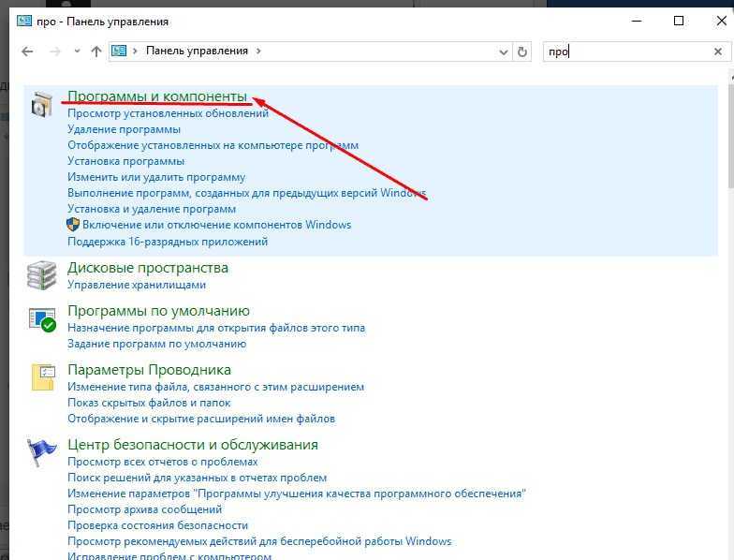Image resolution: width=734 pixels, height=560 pixels.
Task: Open the Explorer Options folder icon
Action: [43, 376]
